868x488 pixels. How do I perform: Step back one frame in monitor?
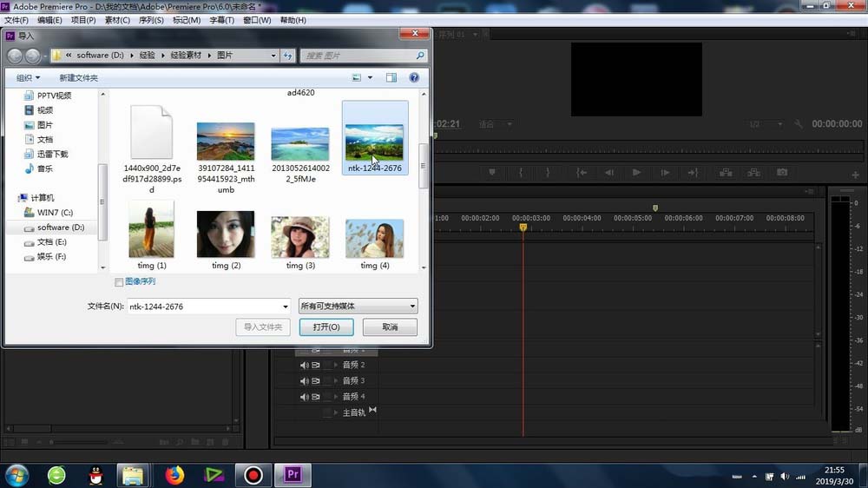click(609, 172)
